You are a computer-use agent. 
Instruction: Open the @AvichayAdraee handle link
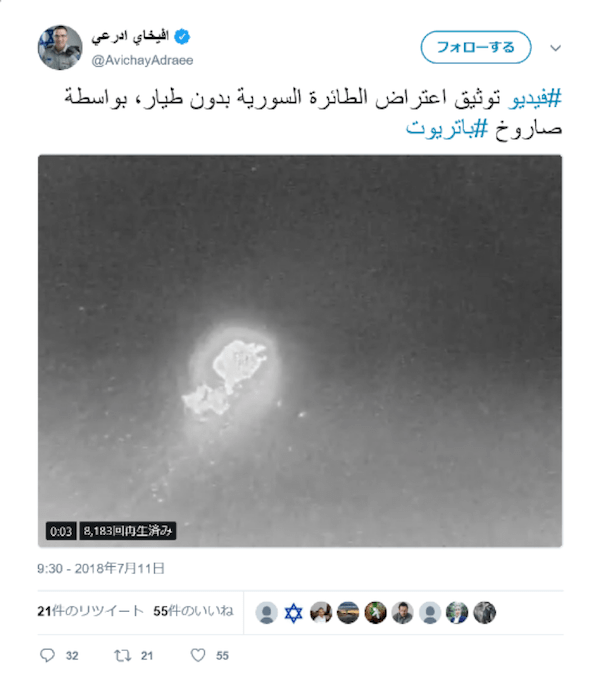pyautogui.click(x=142, y=60)
